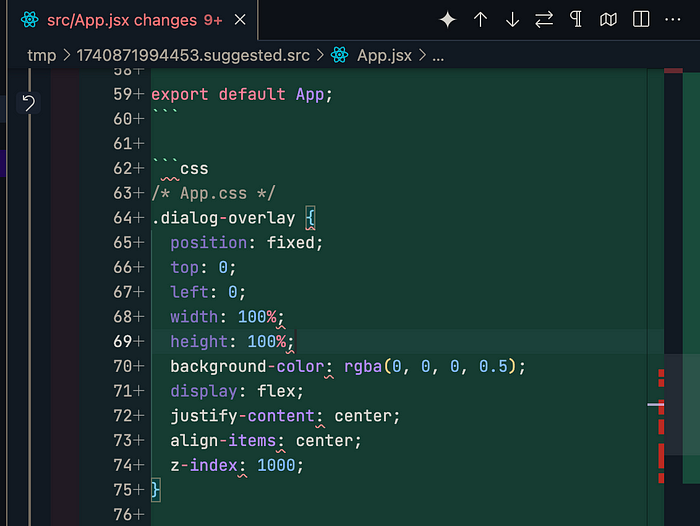Click the split editor layout icon
The image size is (700, 526).
641,19
